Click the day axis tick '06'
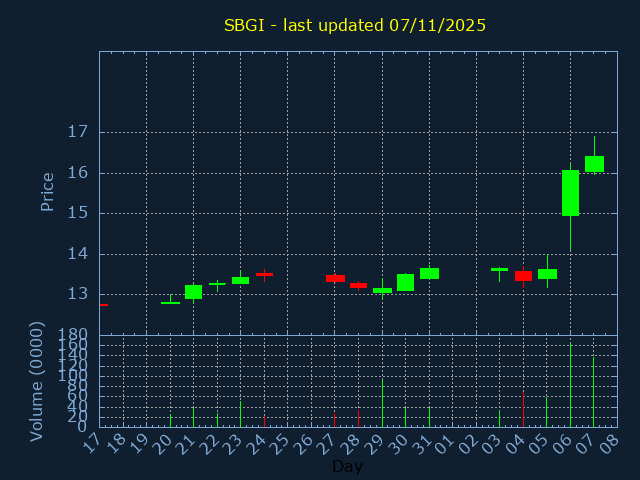 562,443
